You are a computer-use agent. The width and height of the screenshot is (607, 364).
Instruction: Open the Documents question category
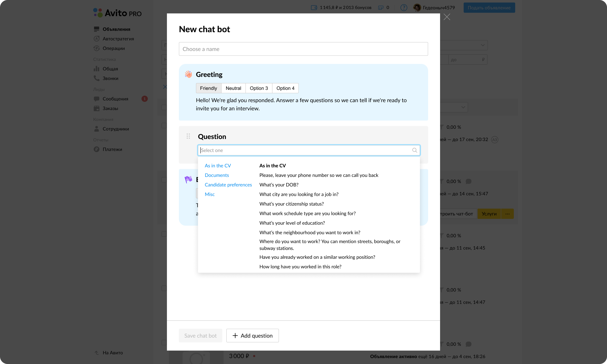tap(217, 175)
